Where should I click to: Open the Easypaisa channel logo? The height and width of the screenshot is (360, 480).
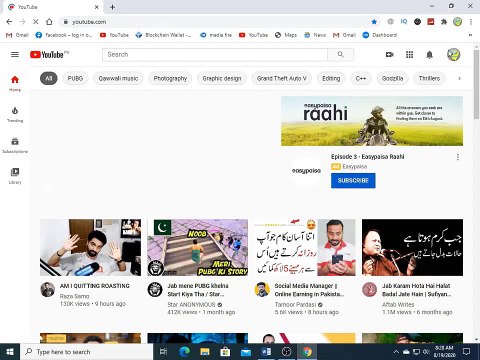click(x=306, y=171)
